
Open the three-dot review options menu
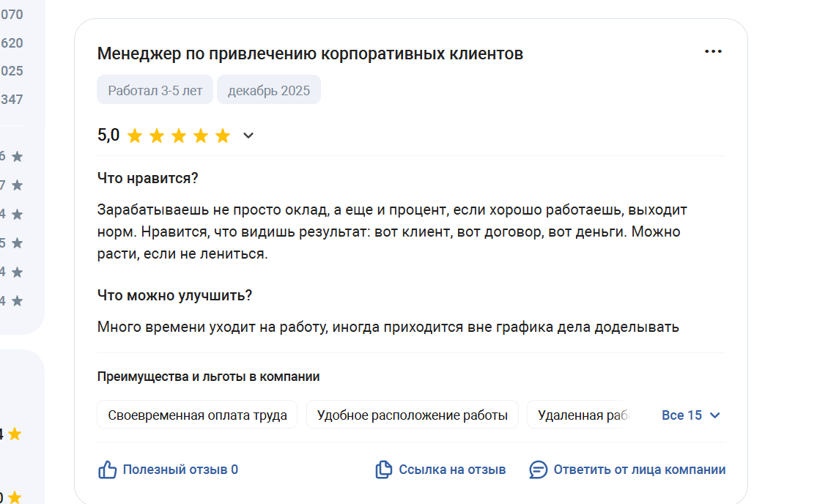(x=713, y=51)
